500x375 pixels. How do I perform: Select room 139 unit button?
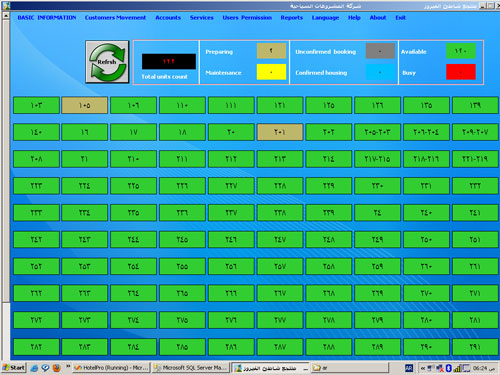coord(475,105)
